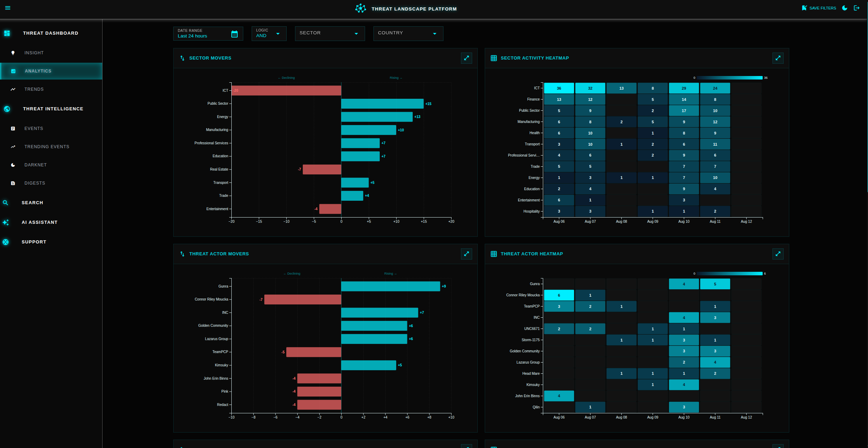Click the logout icon
868x448 pixels.
click(857, 8)
